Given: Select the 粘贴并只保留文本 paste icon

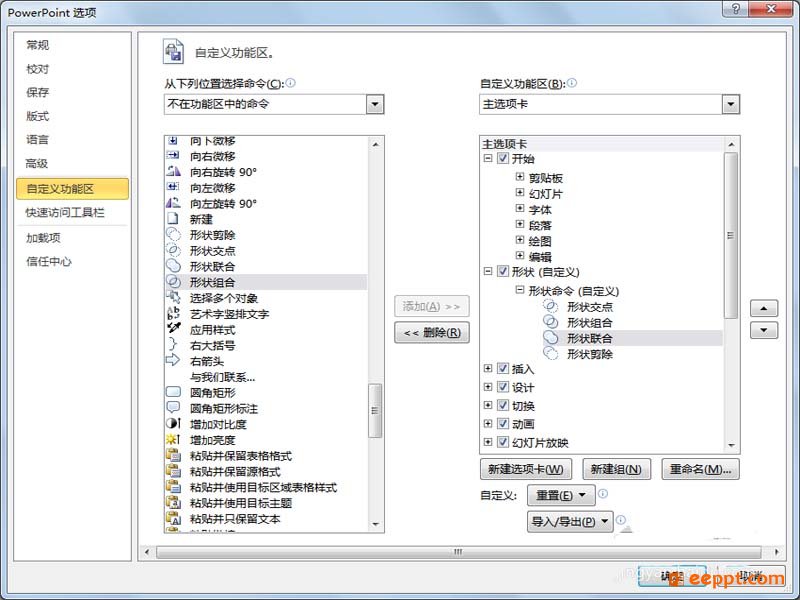Looking at the screenshot, I should click(x=173, y=518).
